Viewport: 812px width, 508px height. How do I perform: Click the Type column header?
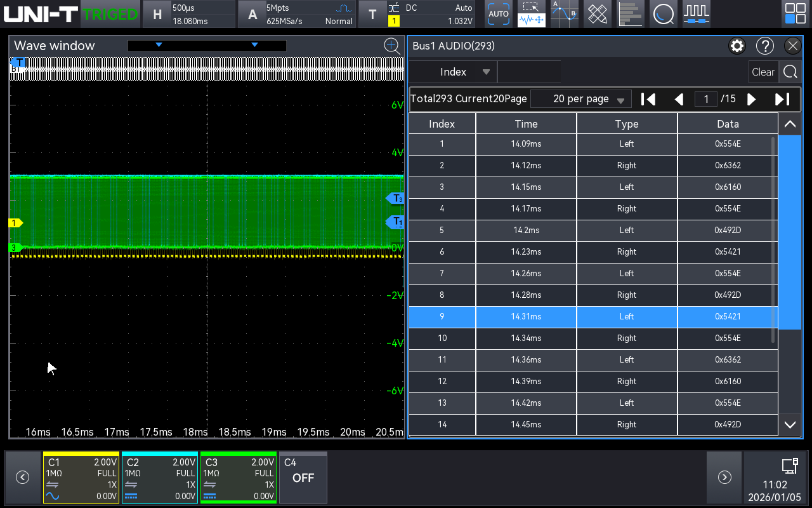627,124
